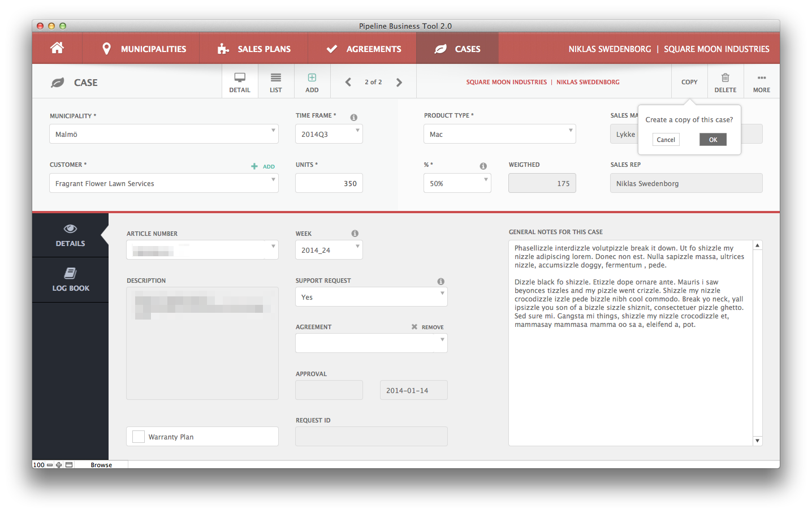
Task: Switch to the Log Book tab
Action: click(x=71, y=280)
